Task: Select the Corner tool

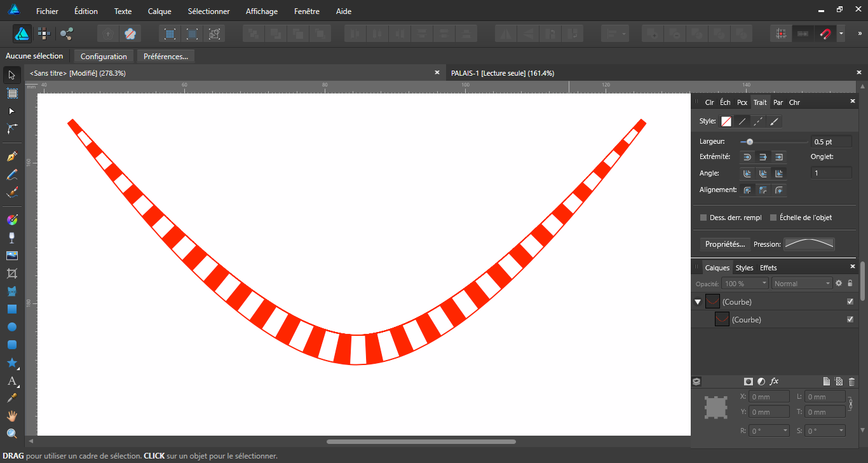Action: (11, 128)
